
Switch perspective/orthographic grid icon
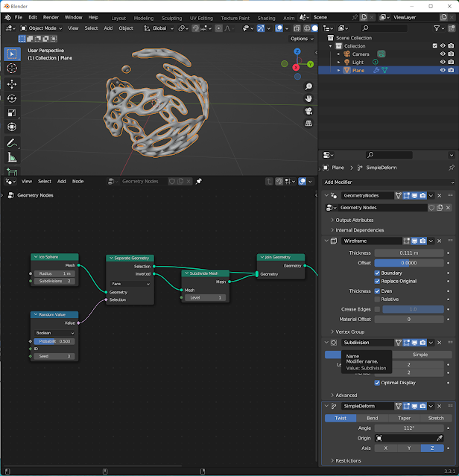308,123
